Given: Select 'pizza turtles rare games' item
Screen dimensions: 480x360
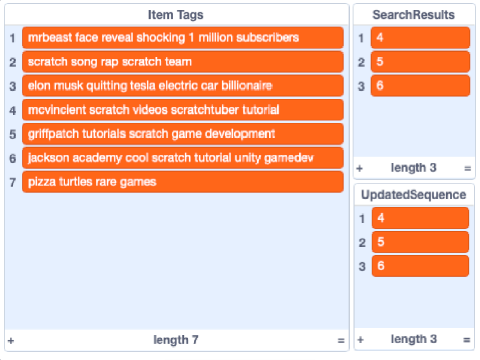Looking at the screenshot, I should pos(183,182).
